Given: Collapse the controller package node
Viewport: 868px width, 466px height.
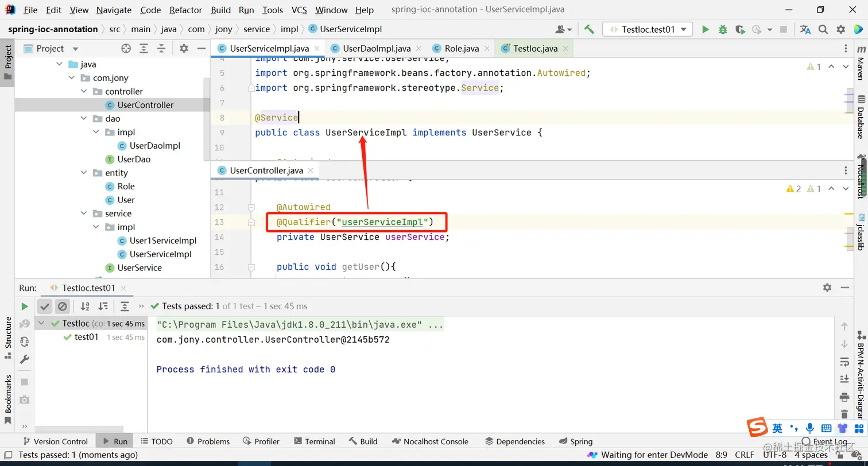Looking at the screenshot, I should 84,91.
